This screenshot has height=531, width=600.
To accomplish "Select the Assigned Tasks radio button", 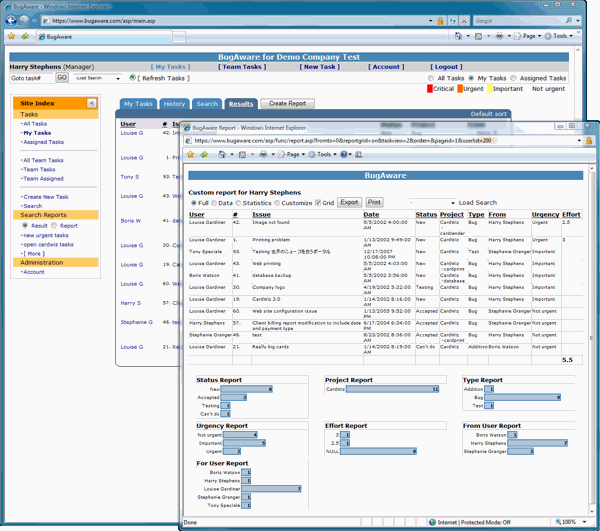I will coord(513,78).
